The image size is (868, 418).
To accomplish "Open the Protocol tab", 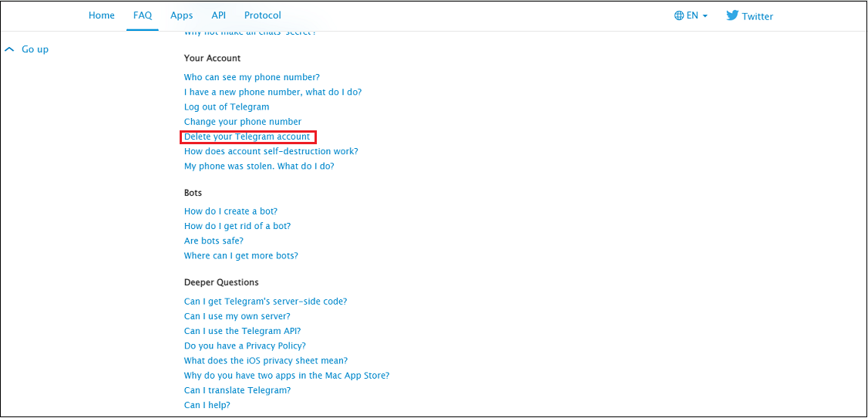I will coord(263,15).
